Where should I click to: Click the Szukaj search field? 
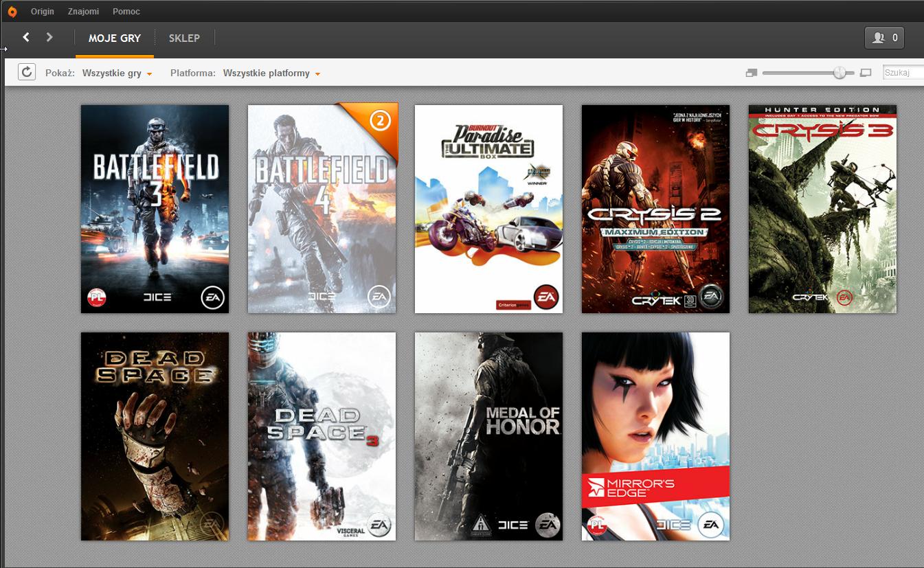pos(903,72)
